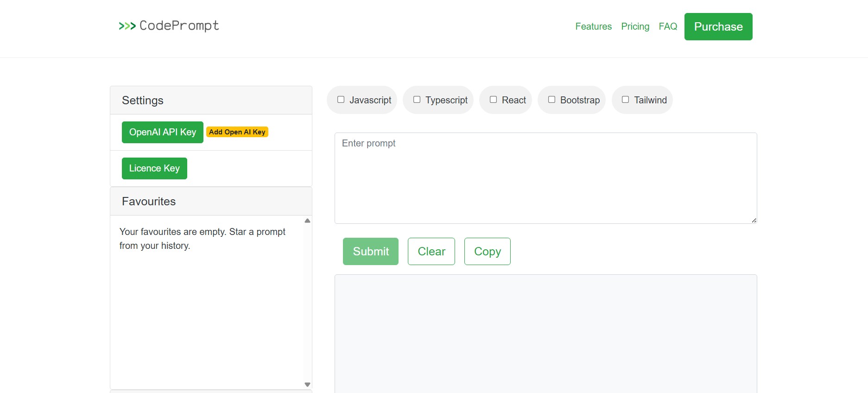
Task: Click the CodePrompt logo
Action: (169, 26)
